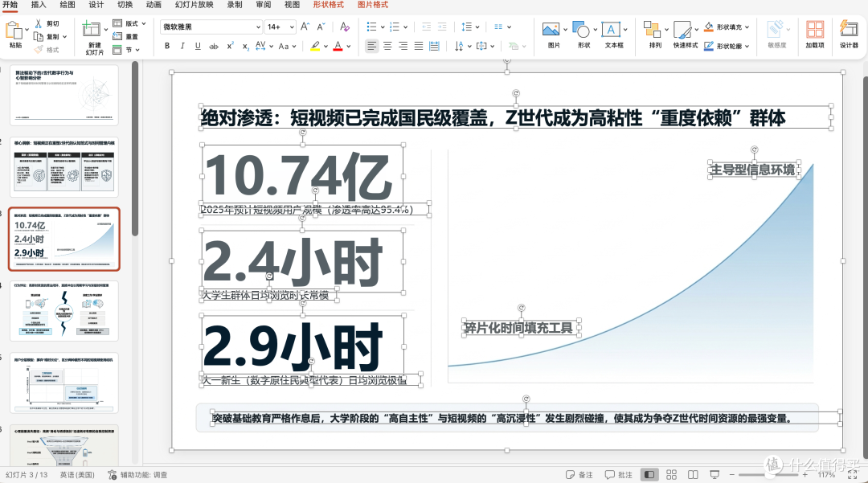Click the slide panel vertical scrollbar
868x483 pixels.
coord(135,149)
